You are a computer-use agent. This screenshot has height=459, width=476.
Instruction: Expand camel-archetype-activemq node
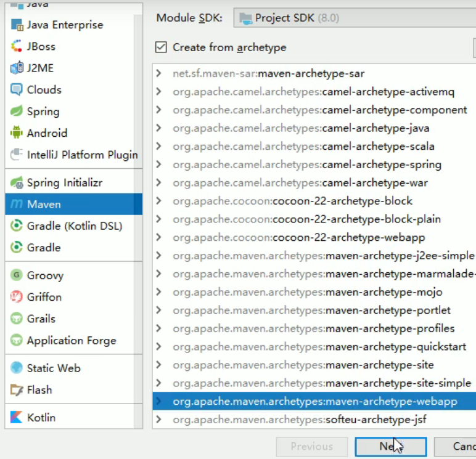click(158, 92)
